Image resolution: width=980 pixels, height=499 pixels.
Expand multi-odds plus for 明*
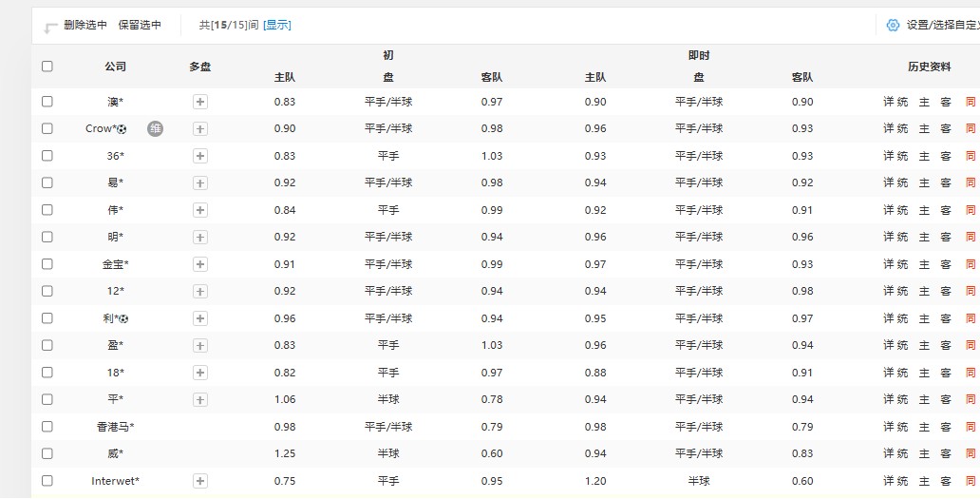pyautogui.click(x=200, y=237)
